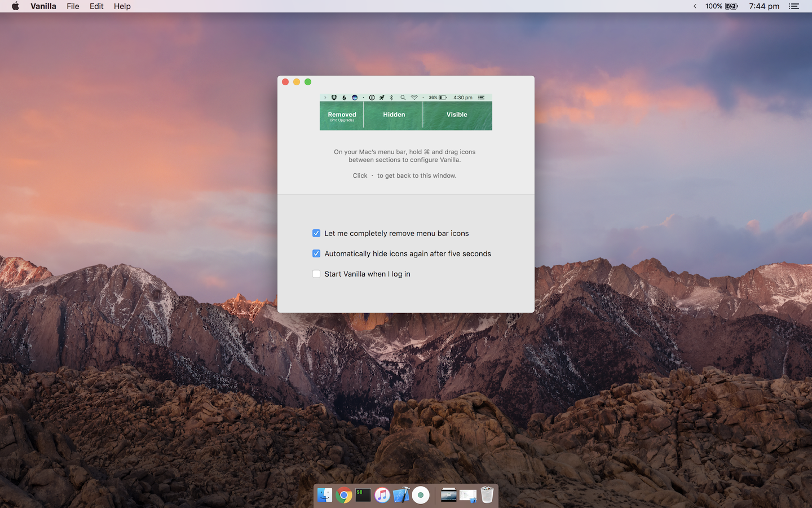The height and width of the screenshot is (508, 812).
Task: Click the Visible section label in the illustration
Action: point(457,115)
